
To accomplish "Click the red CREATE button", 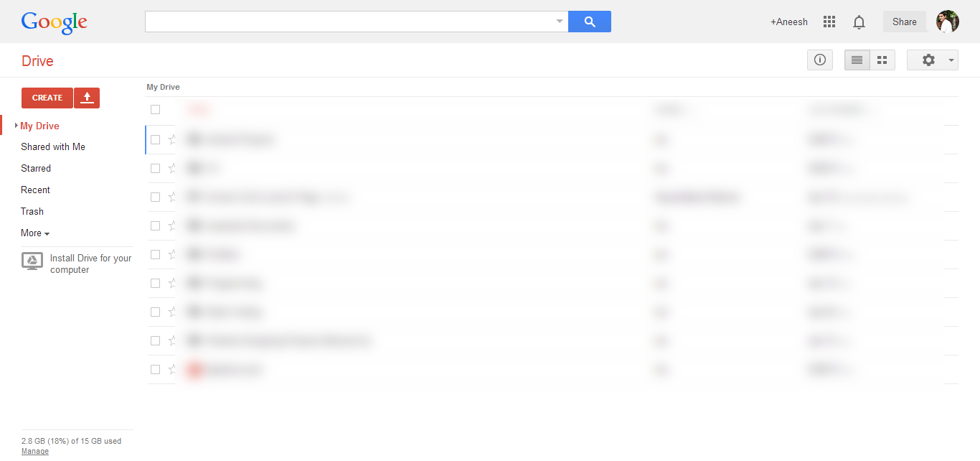I will pyautogui.click(x=47, y=98).
